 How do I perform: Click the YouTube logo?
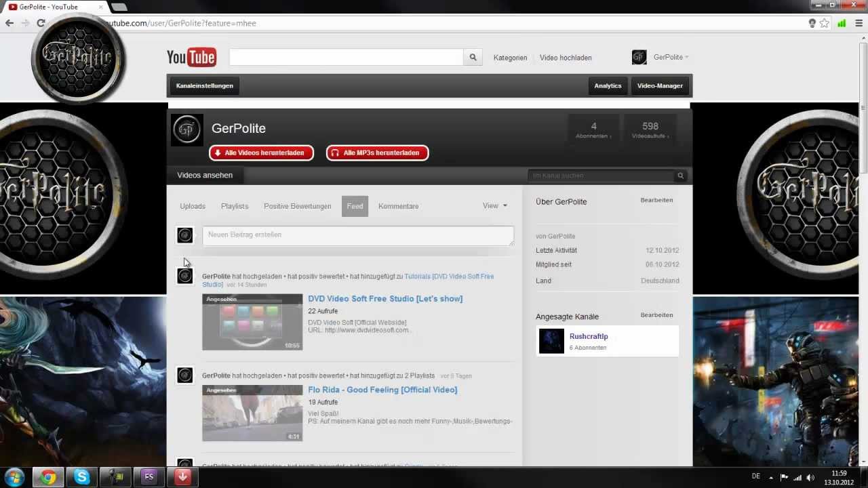191,58
